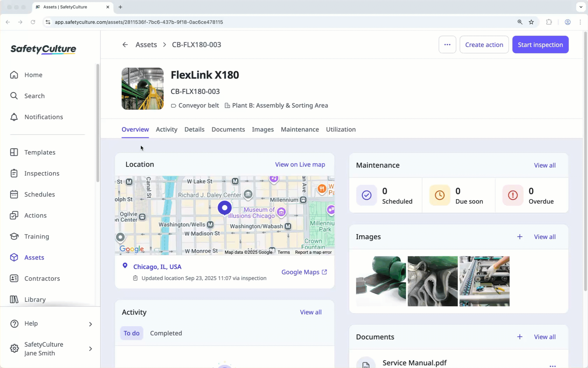View all Maintenance items
Image resolution: width=588 pixels, height=368 pixels.
(545, 165)
